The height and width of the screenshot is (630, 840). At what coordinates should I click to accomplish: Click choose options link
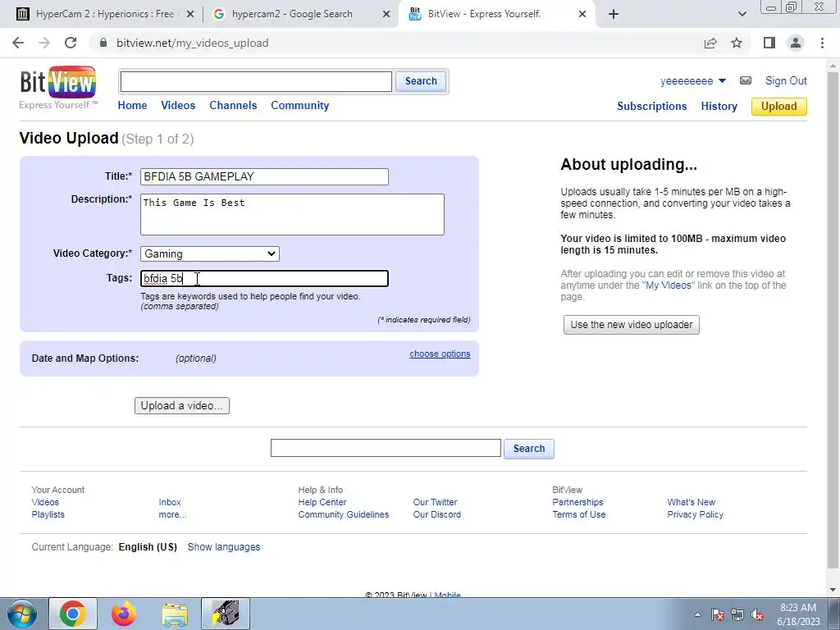click(x=440, y=354)
